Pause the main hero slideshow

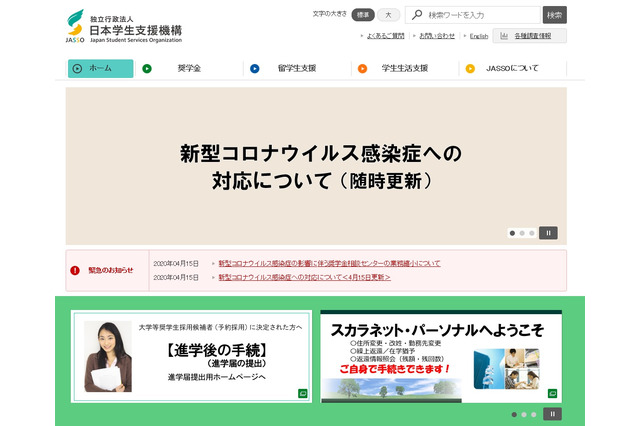(548, 233)
